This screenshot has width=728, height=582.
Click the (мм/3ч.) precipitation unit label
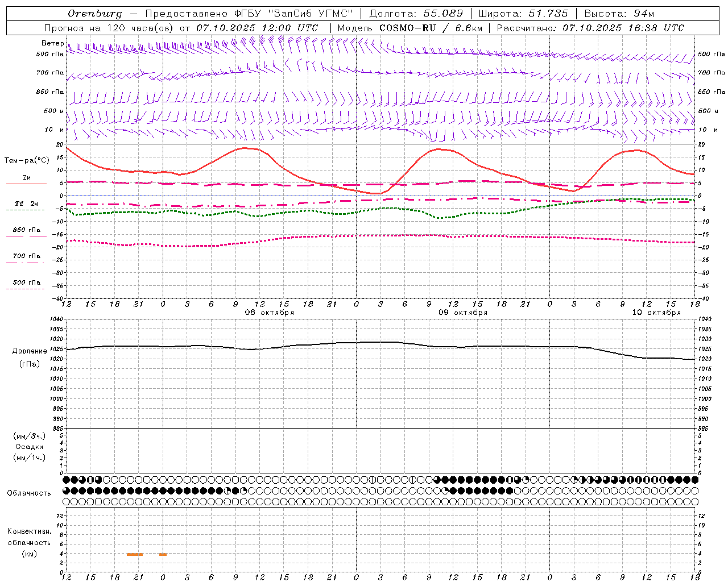(x=30, y=436)
